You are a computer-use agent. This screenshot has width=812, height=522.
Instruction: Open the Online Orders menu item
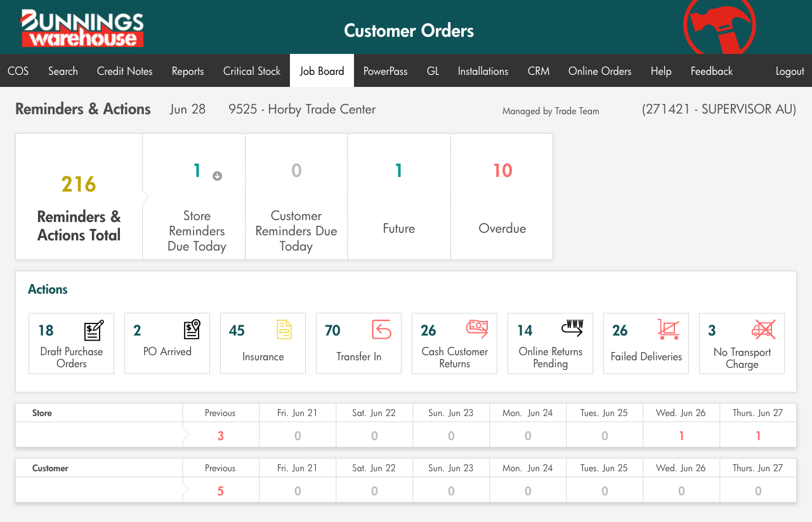point(599,71)
